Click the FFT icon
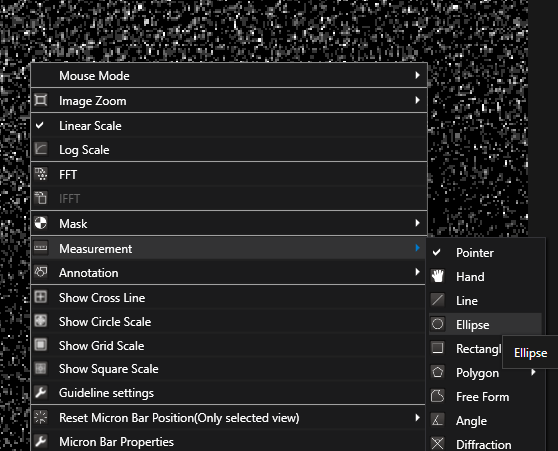The image size is (558, 451). coord(41,174)
